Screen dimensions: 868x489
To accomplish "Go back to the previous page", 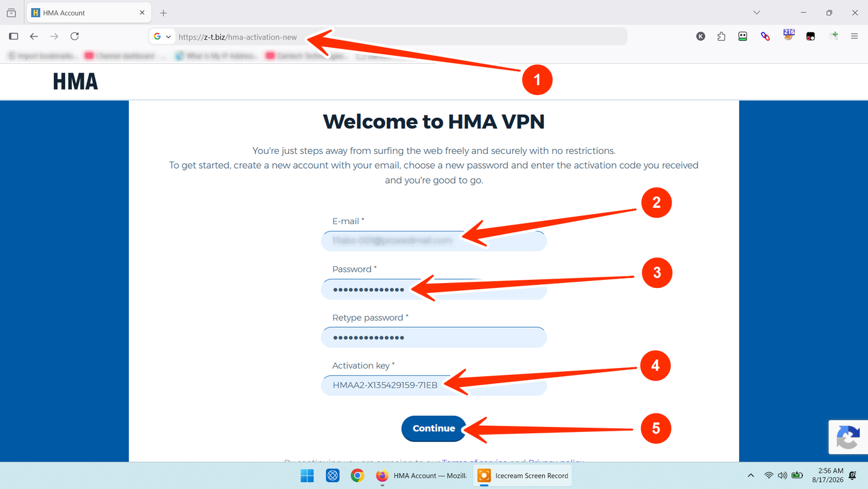I will point(34,37).
